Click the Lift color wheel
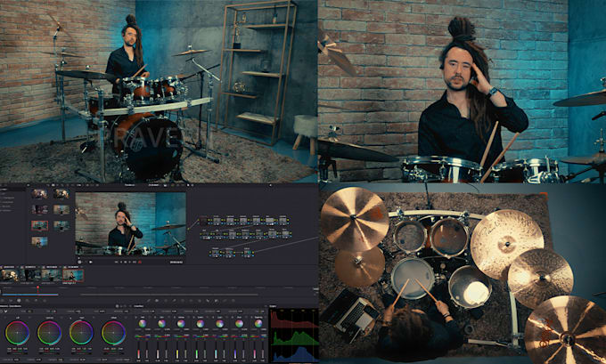Screen dimensions: 606x364 [18, 333]
